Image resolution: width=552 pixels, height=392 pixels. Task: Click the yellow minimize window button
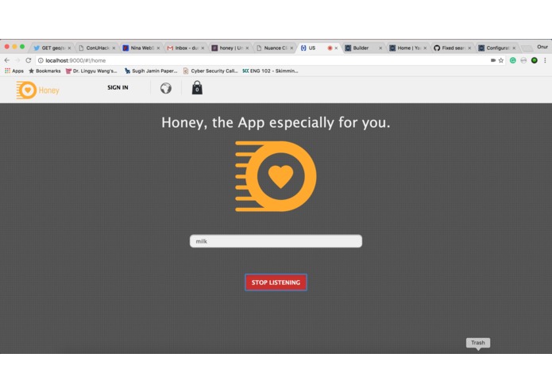tap(14, 47)
